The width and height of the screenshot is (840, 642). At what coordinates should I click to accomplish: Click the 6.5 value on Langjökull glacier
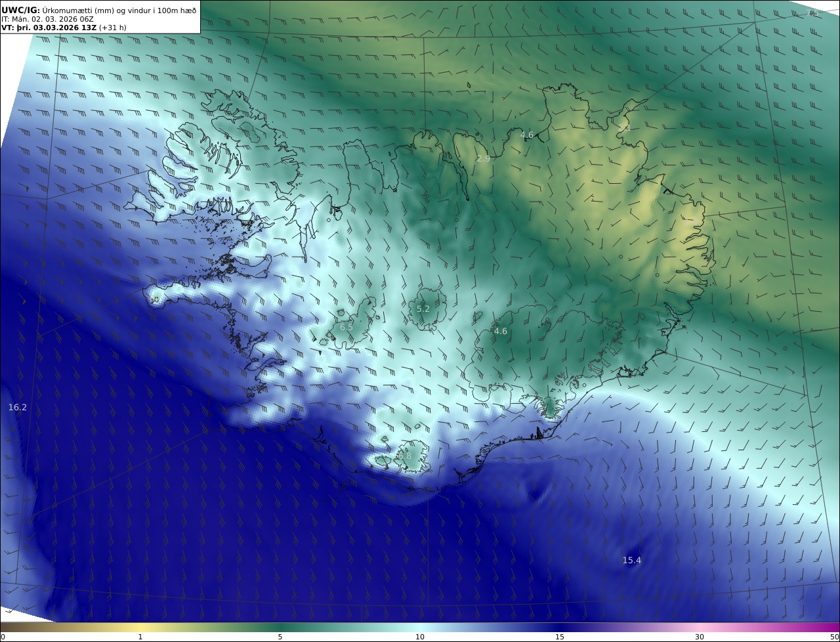click(346, 328)
